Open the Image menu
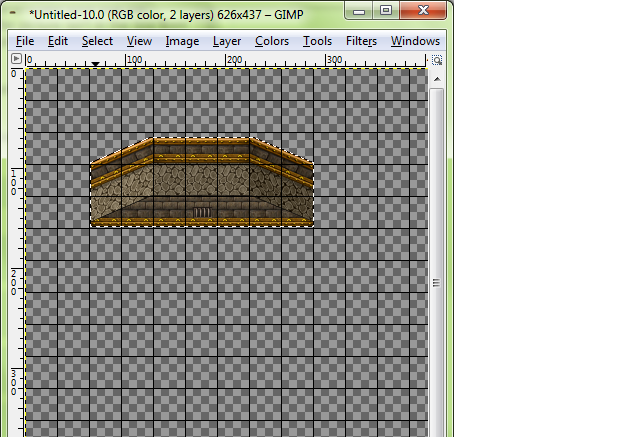This screenshot has width=626, height=437. click(x=182, y=41)
